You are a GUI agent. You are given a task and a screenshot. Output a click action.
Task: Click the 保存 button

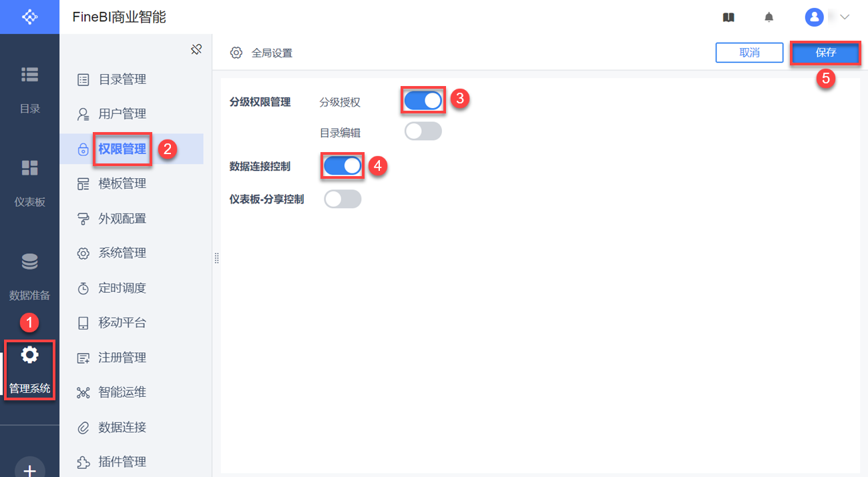825,53
